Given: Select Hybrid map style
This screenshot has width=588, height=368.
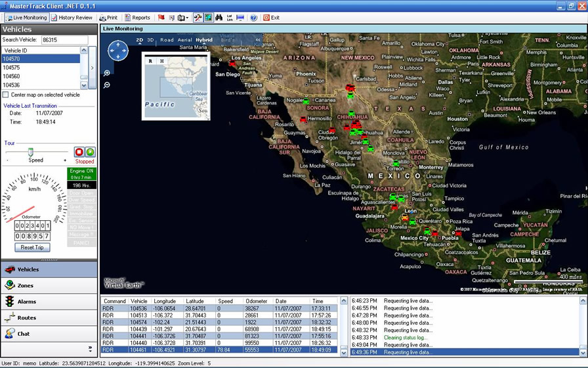Looking at the screenshot, I should pyautogui.click(x=204, y=40).
